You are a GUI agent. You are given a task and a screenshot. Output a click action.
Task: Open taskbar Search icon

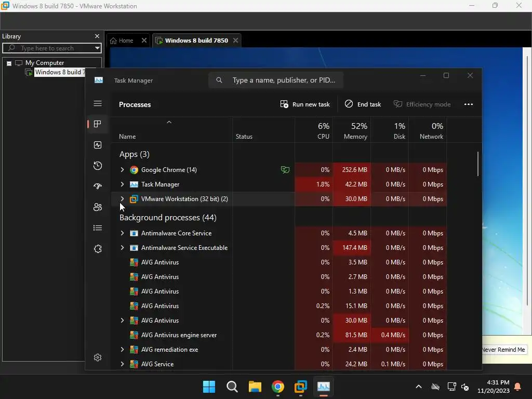point(232,387)
